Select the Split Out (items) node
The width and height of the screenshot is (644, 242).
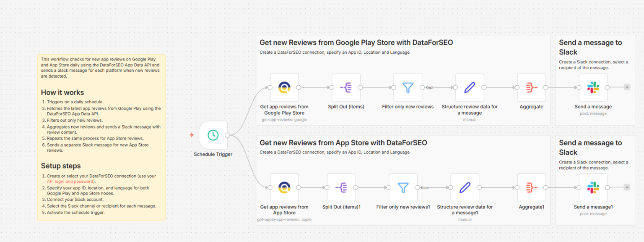click(346, 87)
